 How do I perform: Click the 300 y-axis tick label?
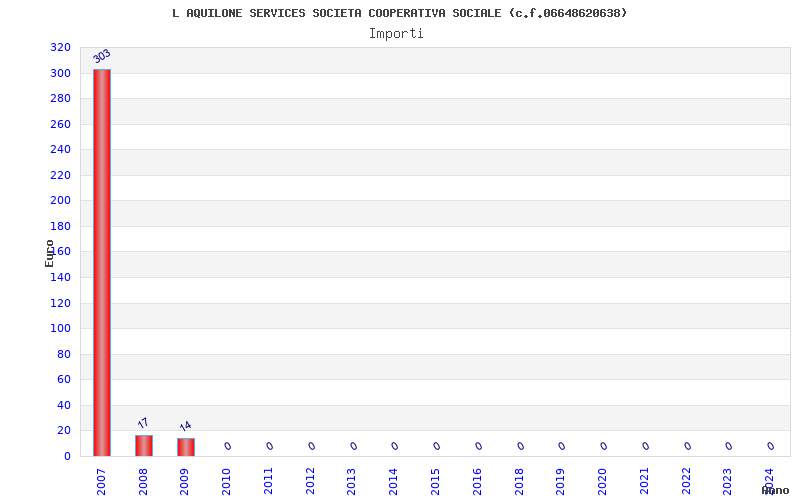tap(60, 73)
